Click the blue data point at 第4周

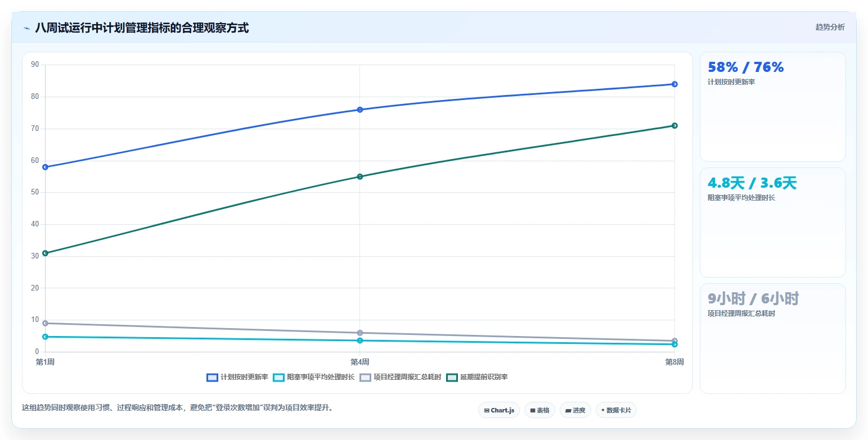(360, 110)
